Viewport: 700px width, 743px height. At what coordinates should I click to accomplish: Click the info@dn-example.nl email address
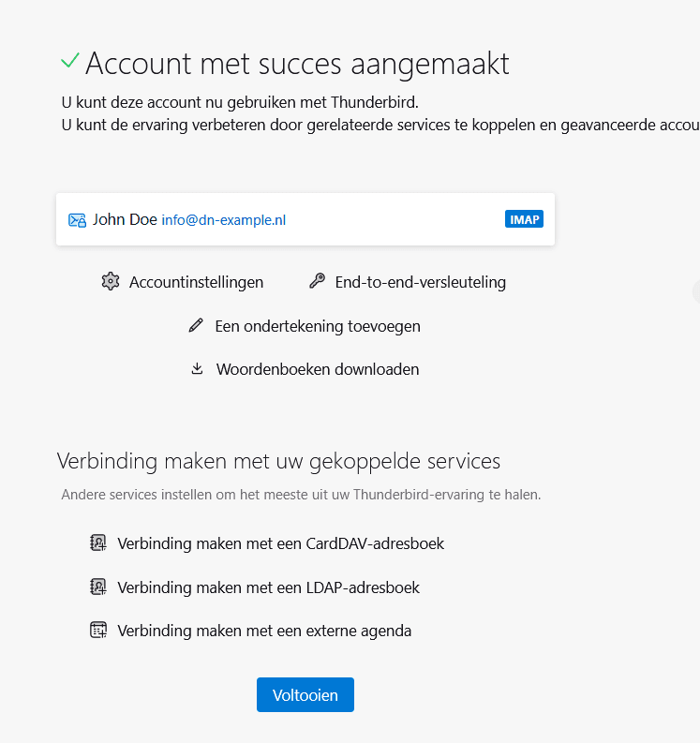tap(223, 220)
